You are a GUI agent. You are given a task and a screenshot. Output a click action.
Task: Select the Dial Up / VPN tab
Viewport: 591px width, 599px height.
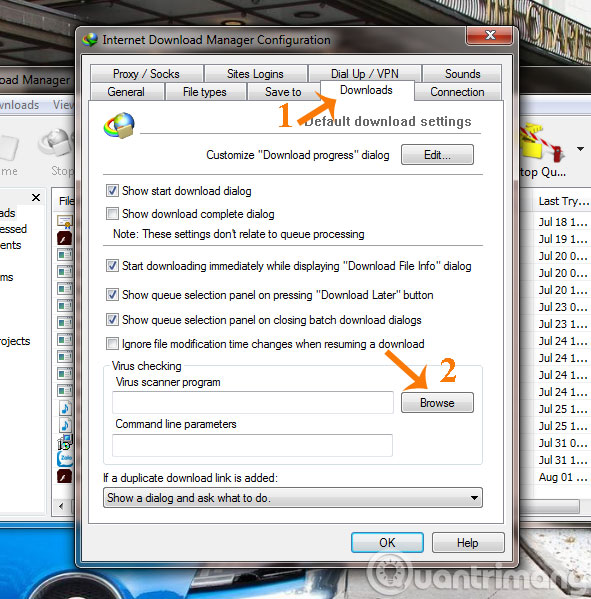[x=364, y=73]
